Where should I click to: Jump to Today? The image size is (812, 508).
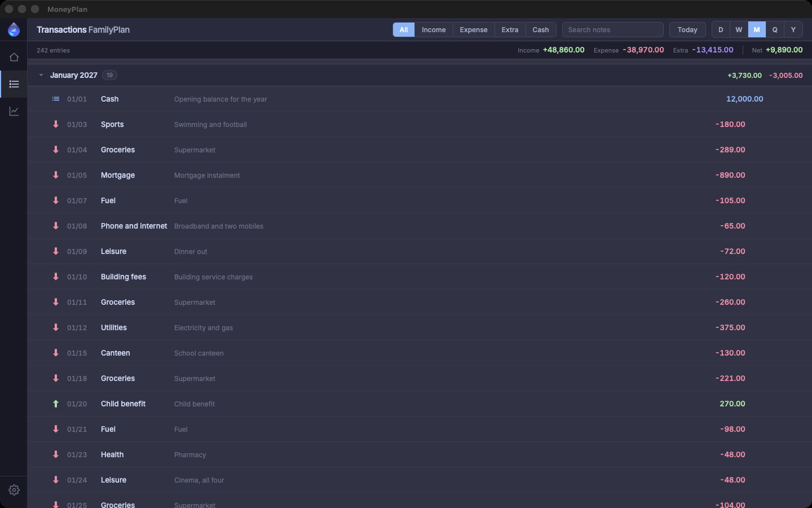pyautogui.click(x=687, y=29)
